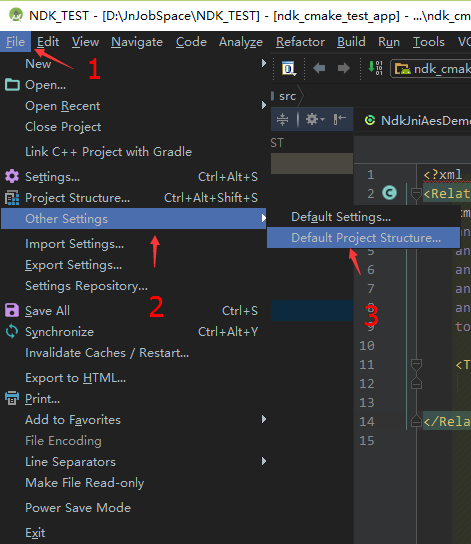This screenshot has width=471, height=544.
Task: Choose Make File Read-only
Action: tap(85, 483)
